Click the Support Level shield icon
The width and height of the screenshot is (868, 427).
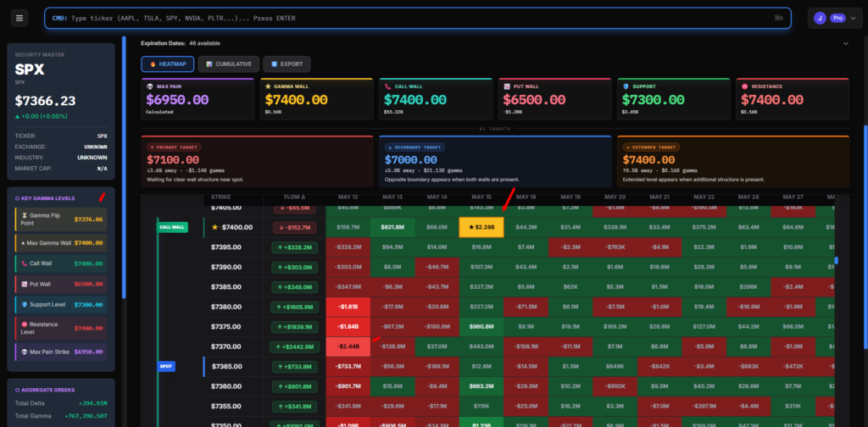(x=25, y=305)
